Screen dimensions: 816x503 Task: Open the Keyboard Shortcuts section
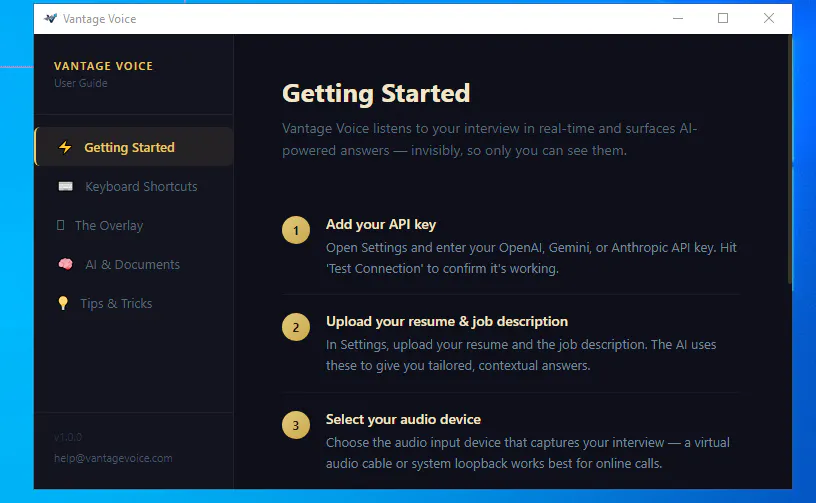coord(134,186)
